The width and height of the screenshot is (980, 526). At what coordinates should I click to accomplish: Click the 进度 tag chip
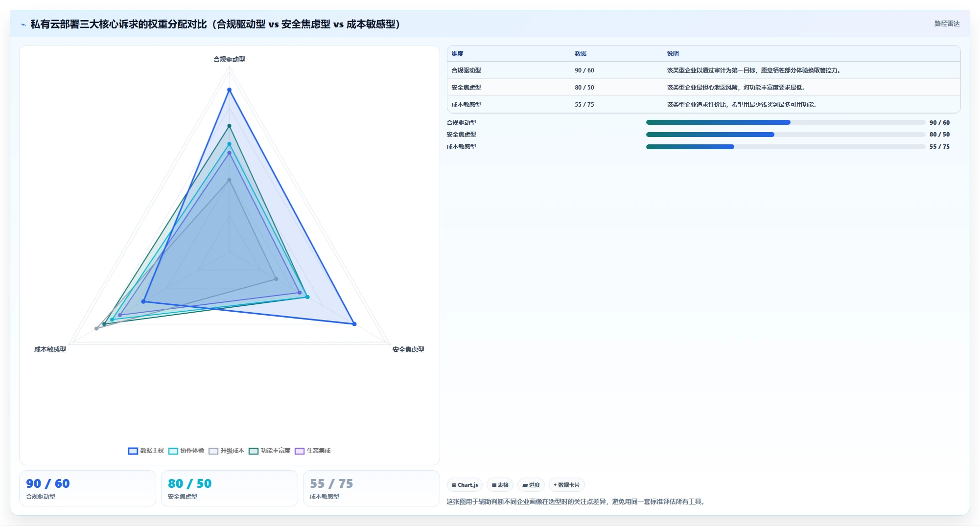tap(531, 485)
